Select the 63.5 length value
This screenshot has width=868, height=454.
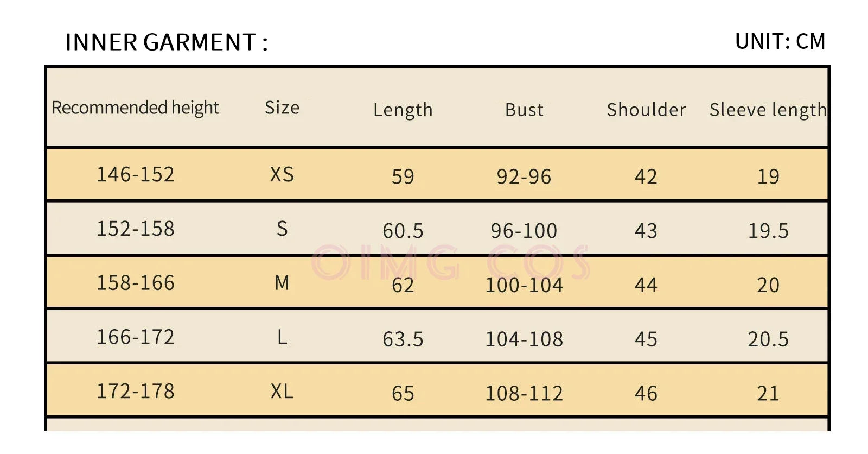click(x=403, y=339)
